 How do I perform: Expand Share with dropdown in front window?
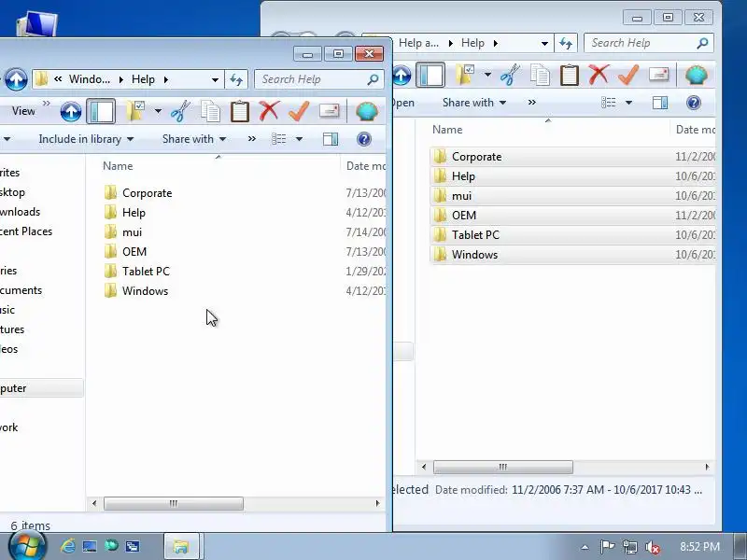194,139
